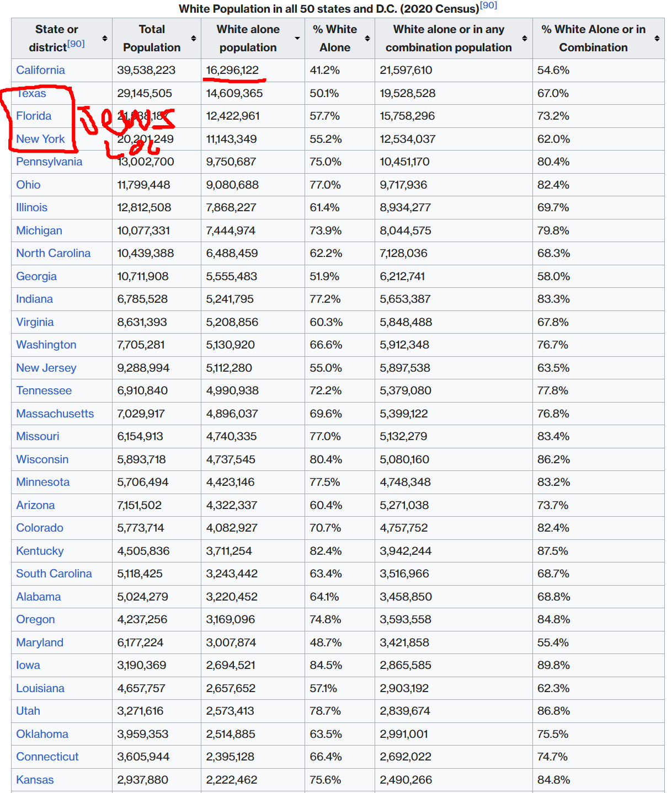Open the Virginia state link
672x793 pixels.
coord(35,322)
